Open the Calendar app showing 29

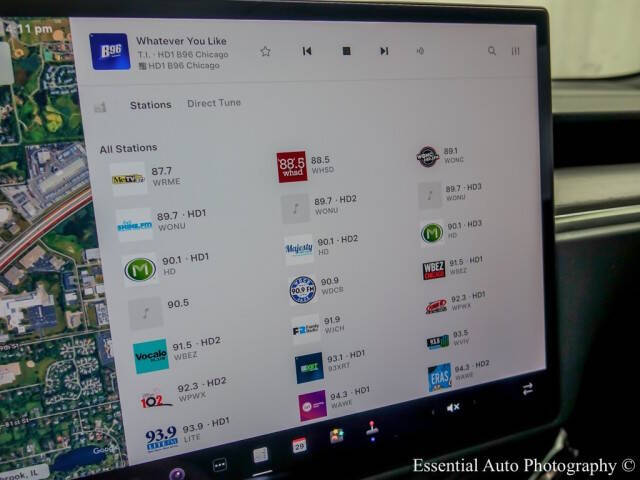(x=300, y=445)
